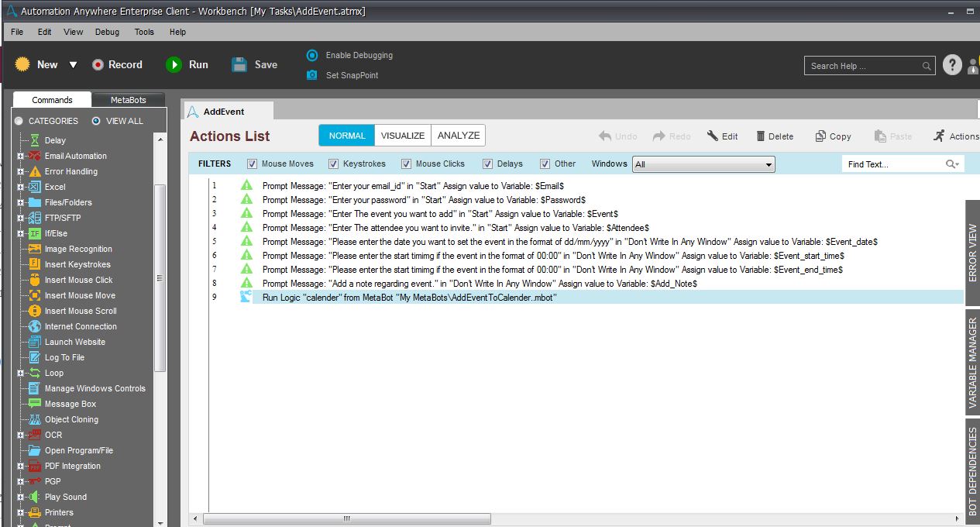The image size is (980, 527).
Task: Click the Files/Folders command icon
Action: coord(35,202)
